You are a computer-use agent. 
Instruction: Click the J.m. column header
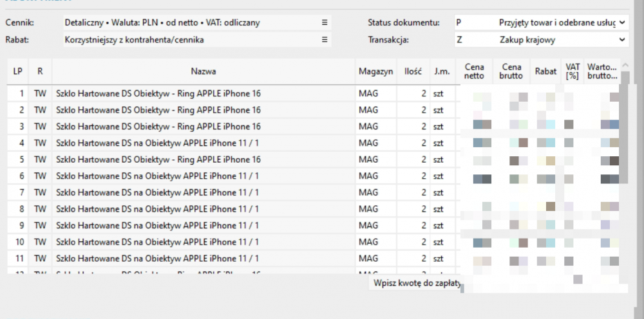442,71
